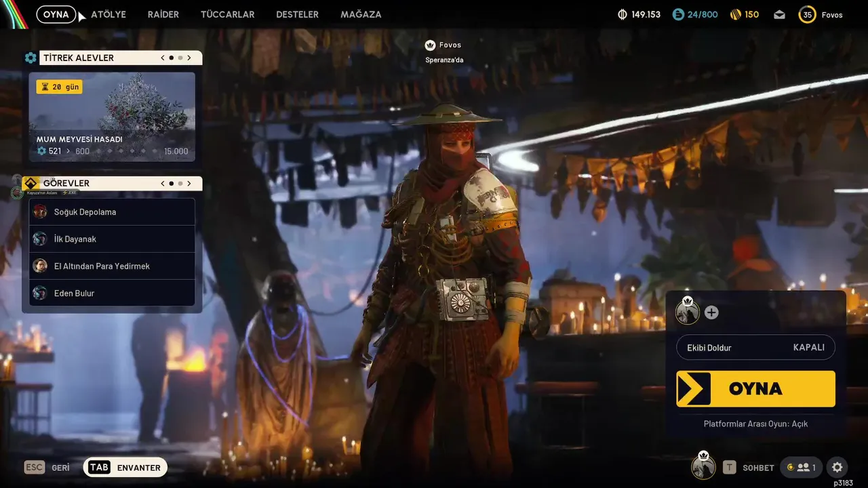Click the Fovos username in top right
868x488 pixels.
(832, 15)
